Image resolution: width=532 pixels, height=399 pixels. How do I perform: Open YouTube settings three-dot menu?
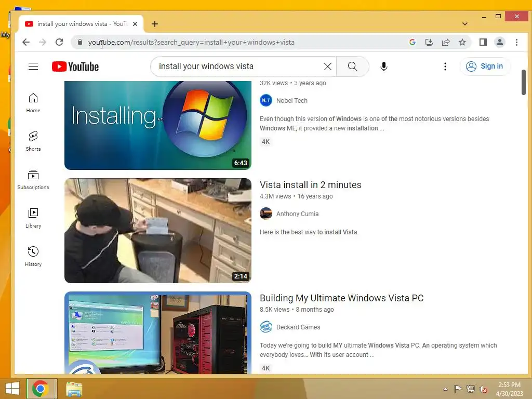[445, 66]
